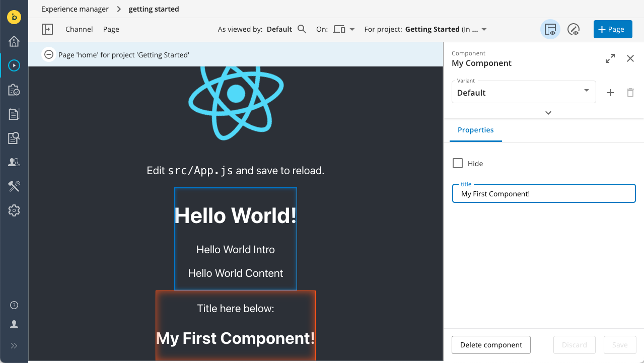Collapse the page notification banner

(49, 54)
